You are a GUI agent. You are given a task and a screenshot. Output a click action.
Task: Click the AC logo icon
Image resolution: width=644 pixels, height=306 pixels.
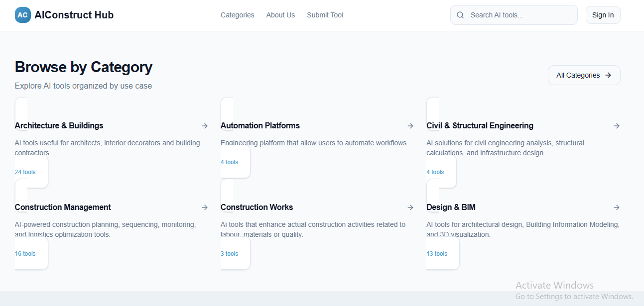point(22,15)
